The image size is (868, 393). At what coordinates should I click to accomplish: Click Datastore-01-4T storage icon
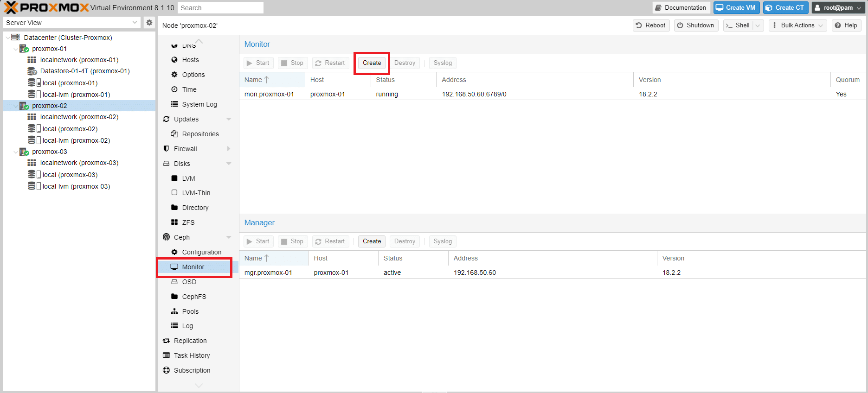click(x=32, y=71)
